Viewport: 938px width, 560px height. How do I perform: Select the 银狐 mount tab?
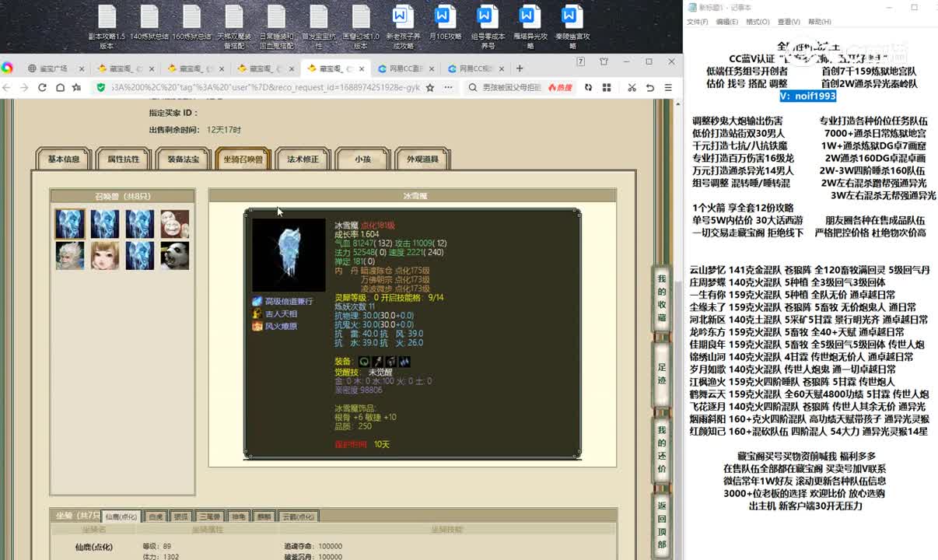[180, 516]
